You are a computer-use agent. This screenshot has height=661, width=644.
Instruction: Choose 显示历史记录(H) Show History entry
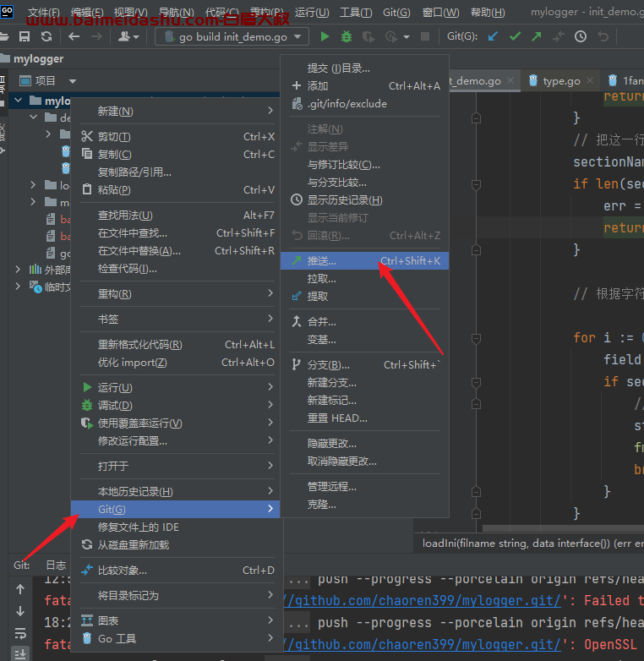point(364,199)
